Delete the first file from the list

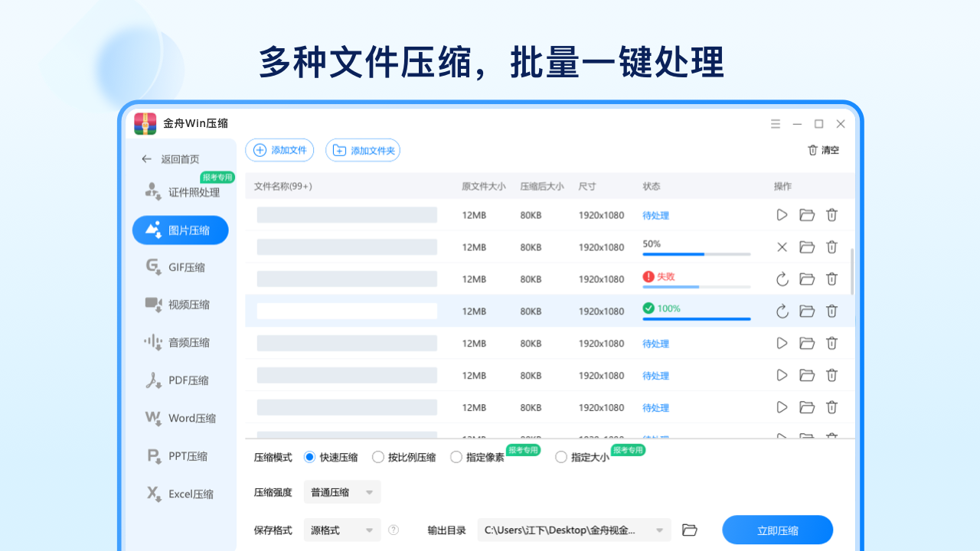coord(831,215)
